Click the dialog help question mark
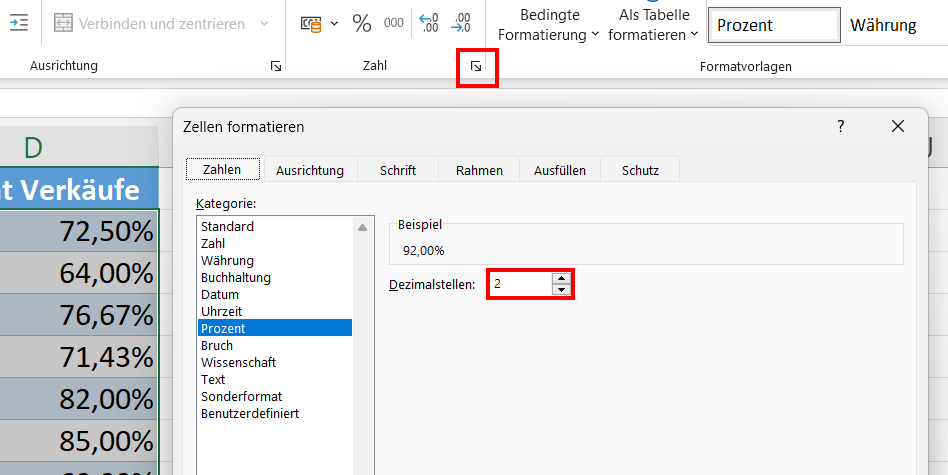This screenshot has width=948, height=475. pyautogui.click(x=841, y=126)
